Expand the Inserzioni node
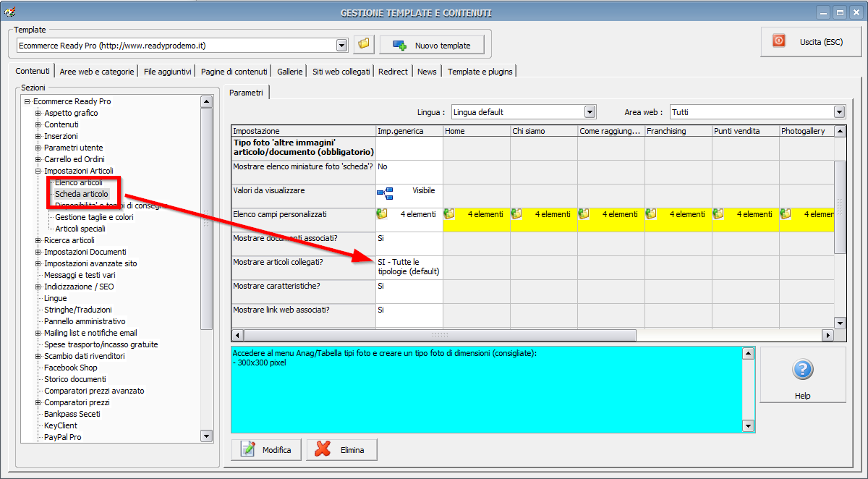The height and width of the screenshot is (479, 868). click(38, 136)
